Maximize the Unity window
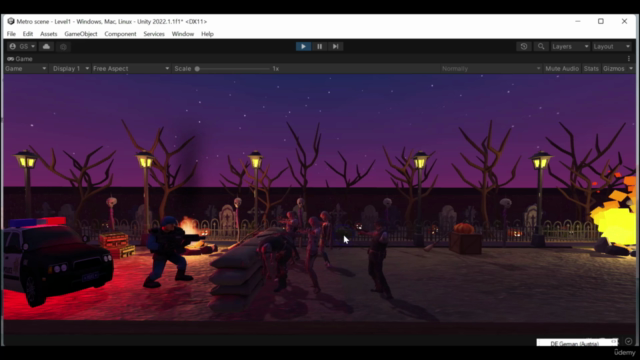Viewport: 640px width, 360px height. coord(601,21)
